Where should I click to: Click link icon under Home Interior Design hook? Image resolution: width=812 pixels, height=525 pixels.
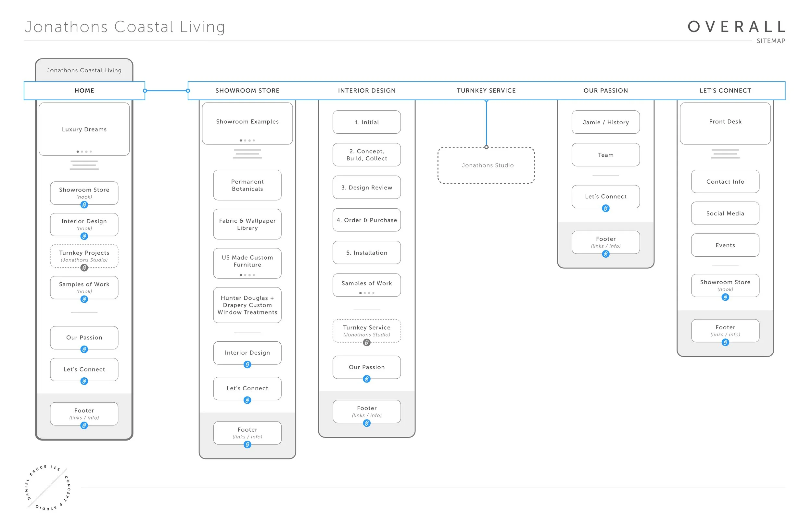coord(84,236)
